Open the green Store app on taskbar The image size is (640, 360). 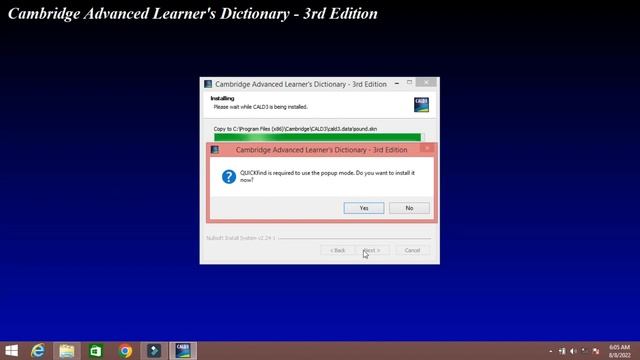[x=96, y=351]
